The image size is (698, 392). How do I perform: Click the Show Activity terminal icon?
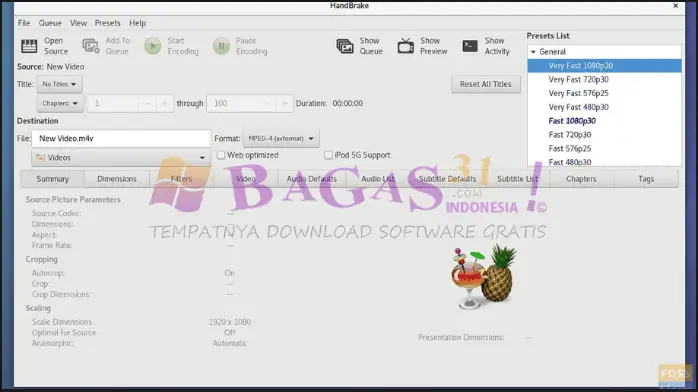470,45
